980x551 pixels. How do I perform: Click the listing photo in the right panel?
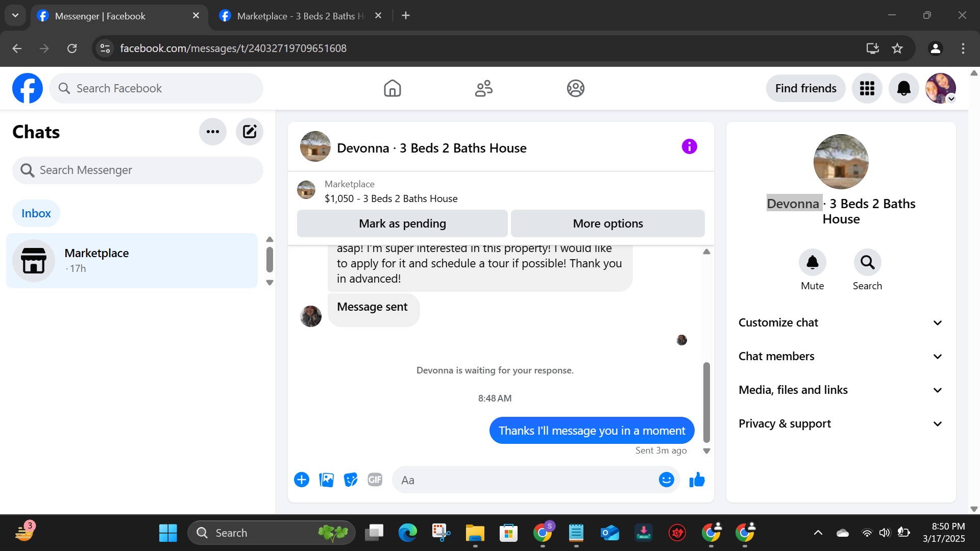coord(841,162)
